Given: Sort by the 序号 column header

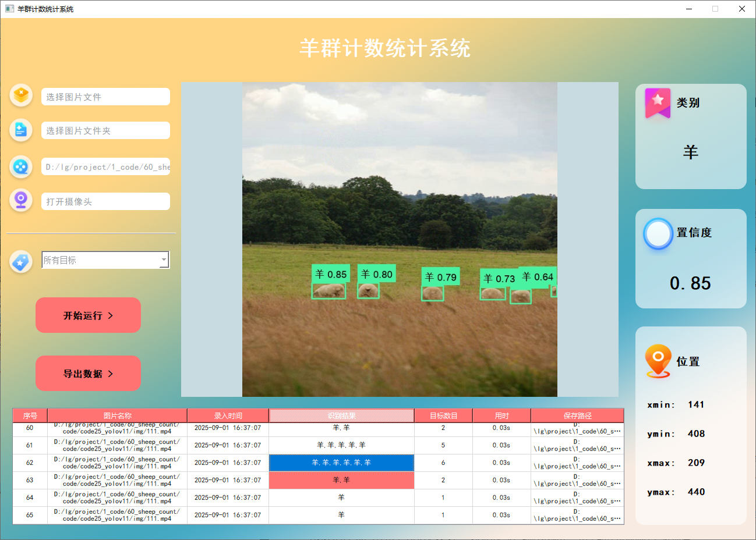Looking at the screenshot, I should pyautogui.click(x=30, y=415).
